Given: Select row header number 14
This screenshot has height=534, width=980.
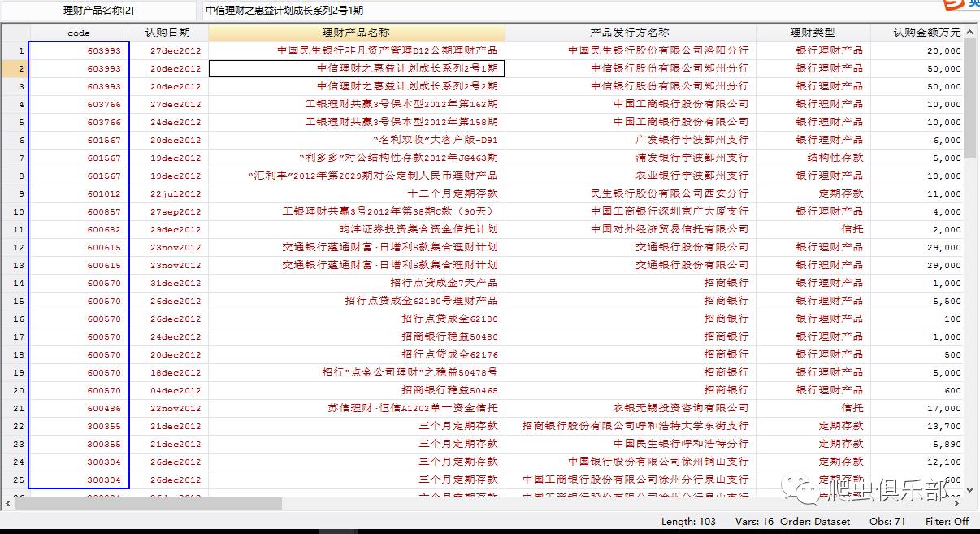Looking at the screenshot, I should tap(15, 283).
